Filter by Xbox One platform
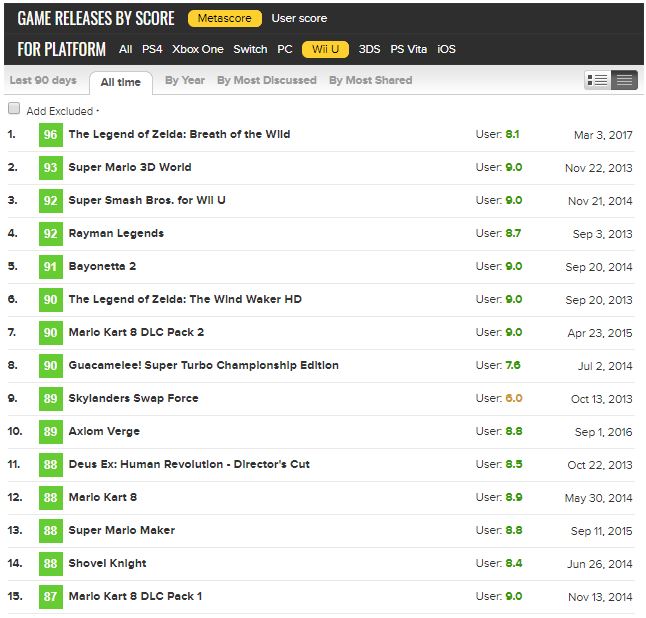Image resolution: width=646 pixels, height=618 pixels. (197, 48)
